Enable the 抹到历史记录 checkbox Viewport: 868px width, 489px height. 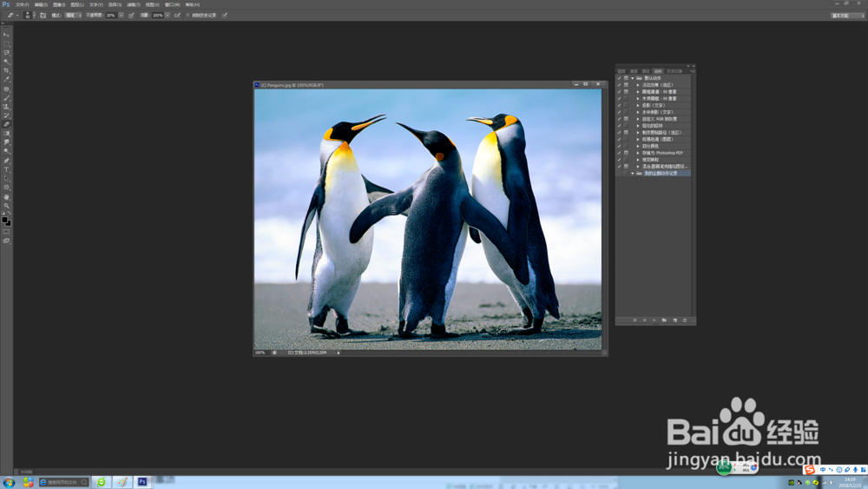pos(187,15)
